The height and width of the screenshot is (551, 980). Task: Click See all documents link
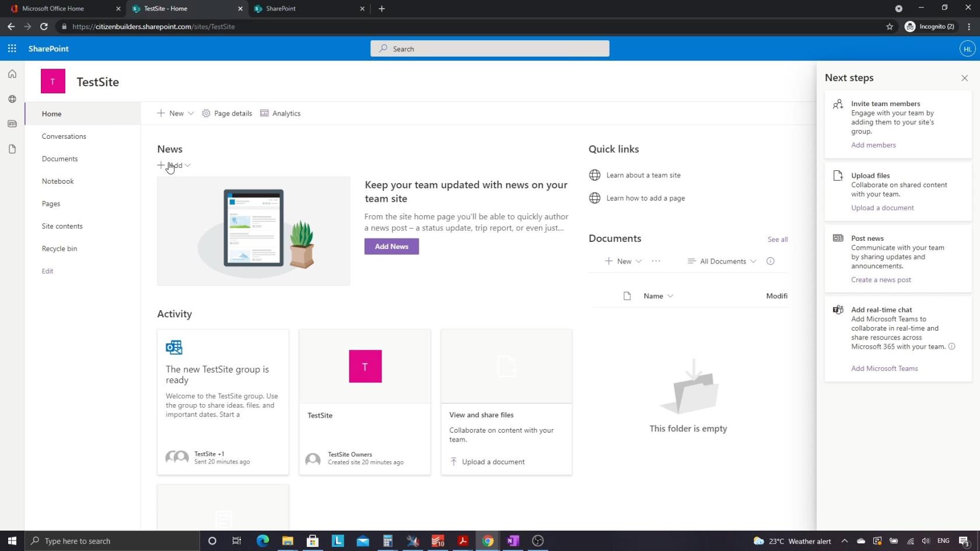777,240
